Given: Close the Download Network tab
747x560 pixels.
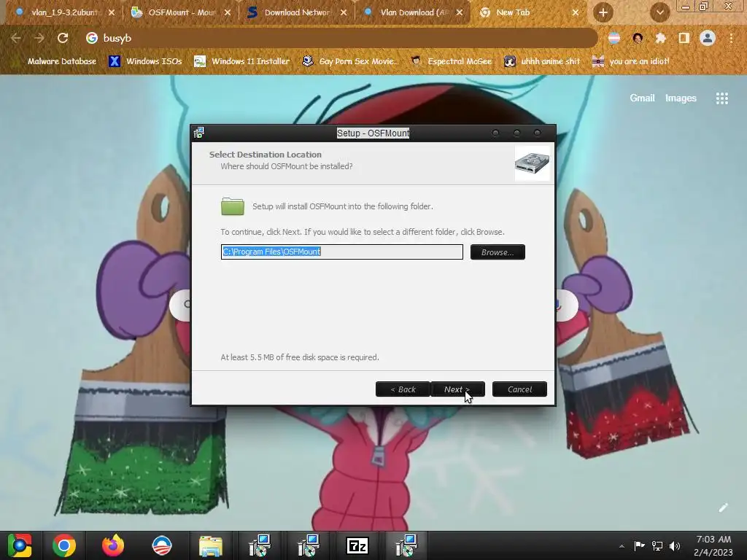Looking at the screenshot, I should point(344,13).
